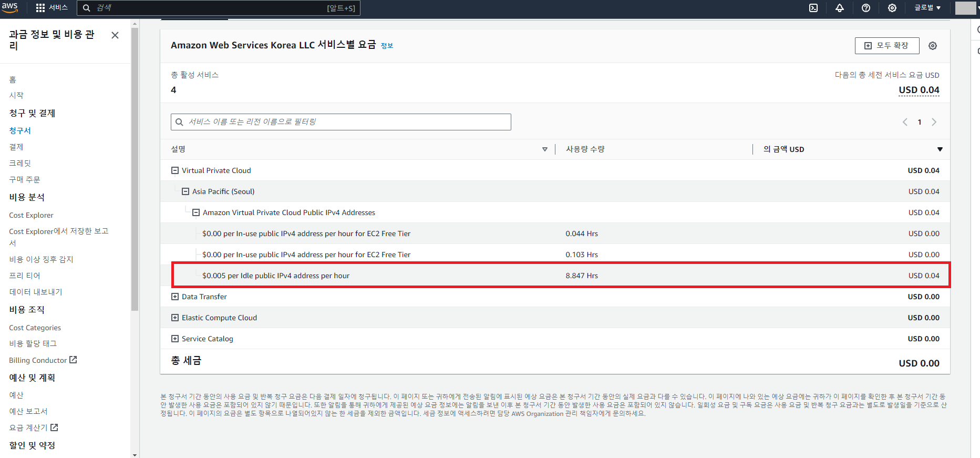This screenshot has height=458, width=980.
Task: Expand Elastic Compute Cloud row
Action: coord(175,318)
